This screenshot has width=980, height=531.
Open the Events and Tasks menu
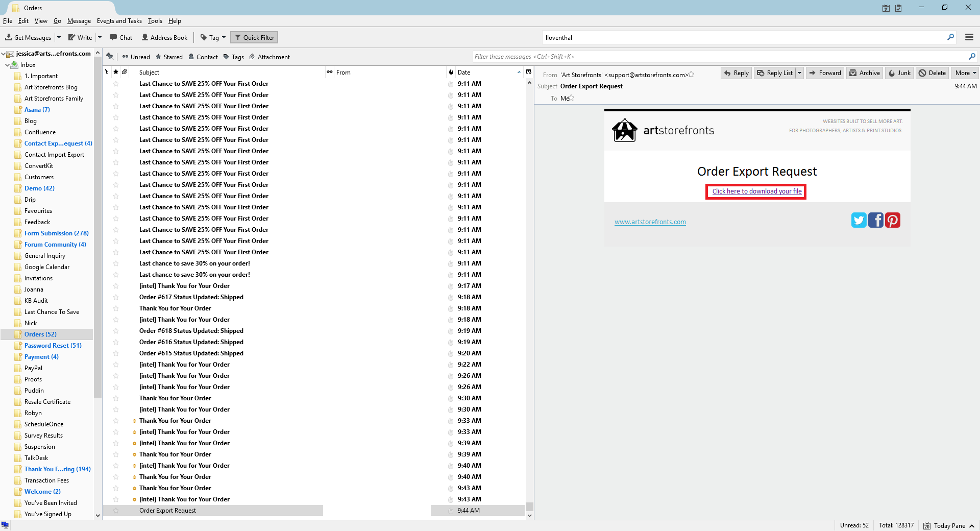pyautogui.click(x=119, y=21)
